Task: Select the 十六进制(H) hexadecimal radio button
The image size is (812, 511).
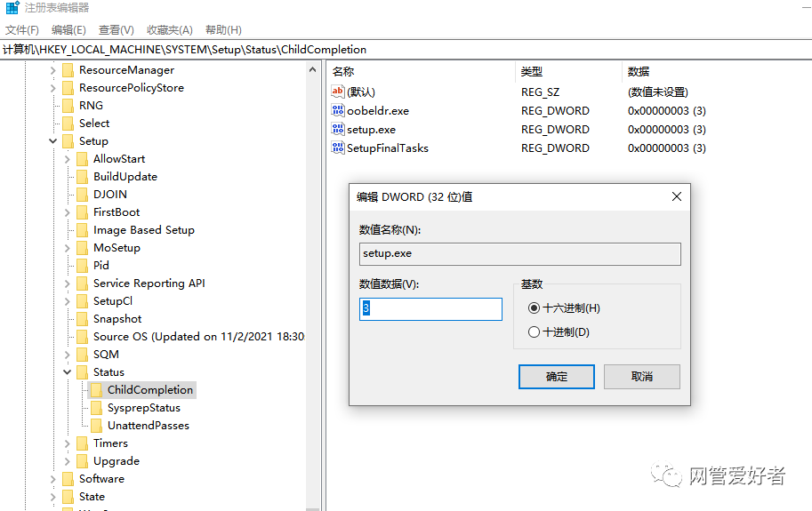Action: pyautogui.click(x=534, y=308)
